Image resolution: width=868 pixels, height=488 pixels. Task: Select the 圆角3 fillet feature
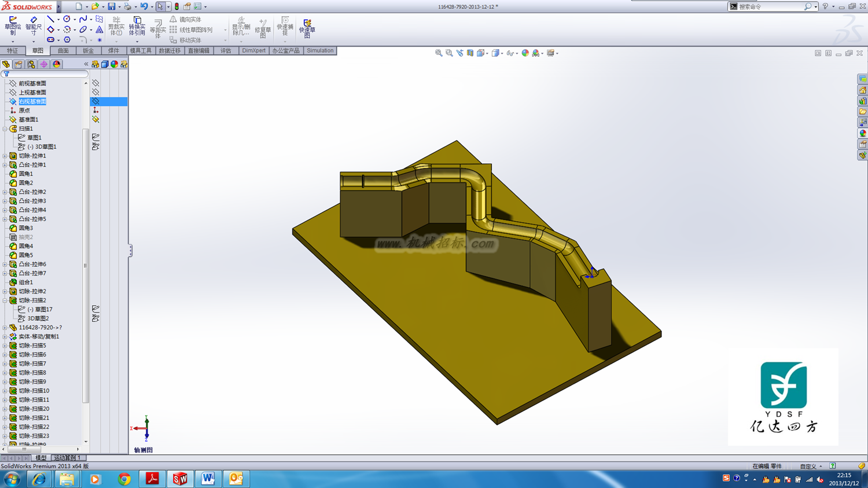click(25, 228)
